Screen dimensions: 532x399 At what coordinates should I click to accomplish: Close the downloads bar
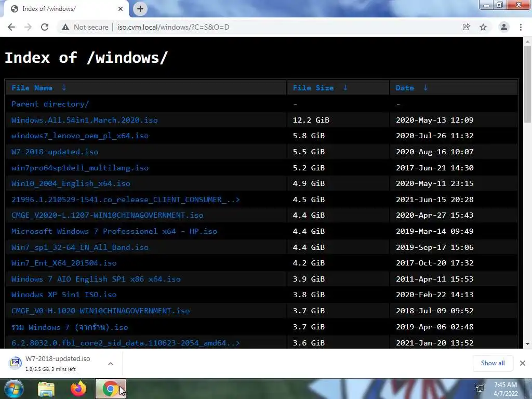523,363
